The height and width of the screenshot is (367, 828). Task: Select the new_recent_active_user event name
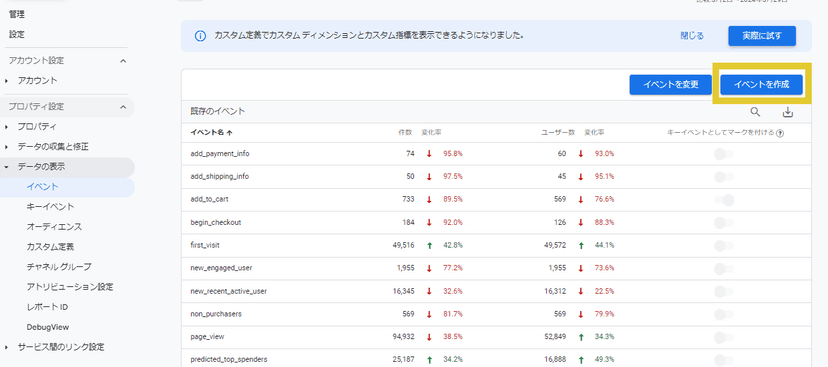[x=228, y=291]
